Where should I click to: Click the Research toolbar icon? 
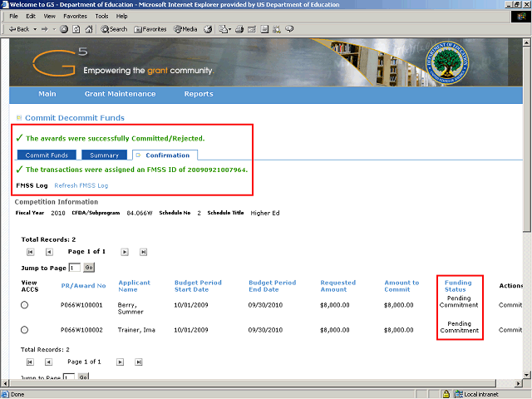click(277, 29)
